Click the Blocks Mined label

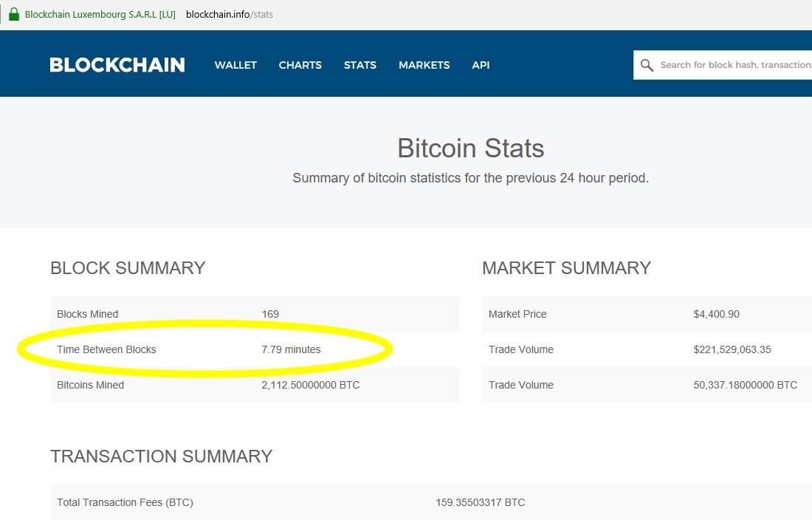[88, 314]
